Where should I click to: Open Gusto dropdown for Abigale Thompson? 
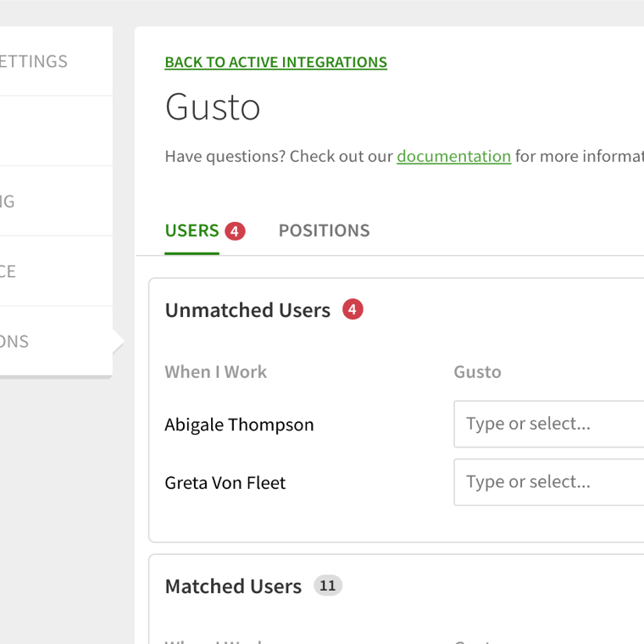pyautogui.click(x=549, y=424)
